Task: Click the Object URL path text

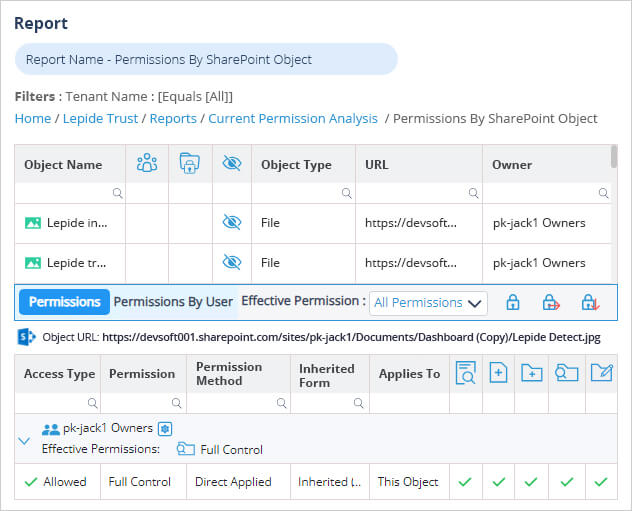Action: pyautogui.click(x=351, y=337)
